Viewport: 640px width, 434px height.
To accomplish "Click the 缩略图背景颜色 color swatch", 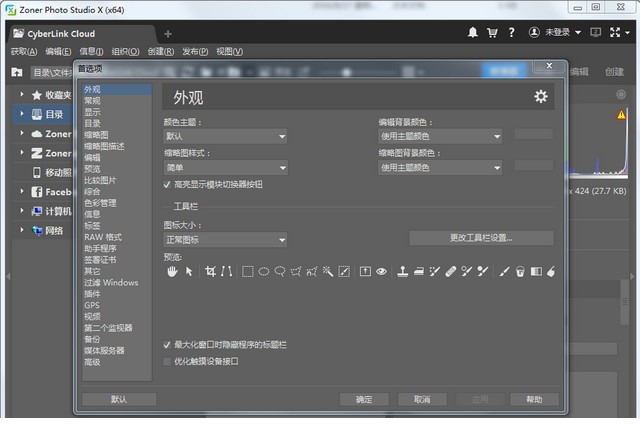I will pyautogui.click(x=533, y=165).
